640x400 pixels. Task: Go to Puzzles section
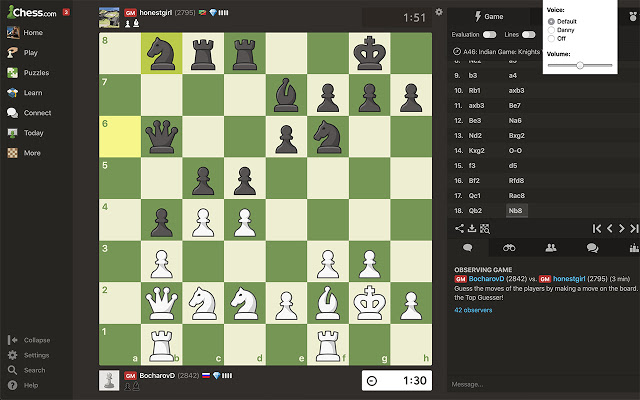click(28, 73)
